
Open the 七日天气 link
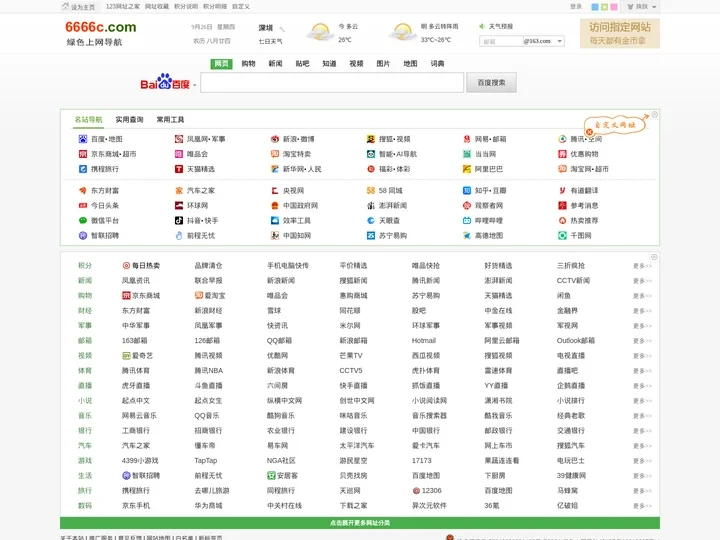270,41
